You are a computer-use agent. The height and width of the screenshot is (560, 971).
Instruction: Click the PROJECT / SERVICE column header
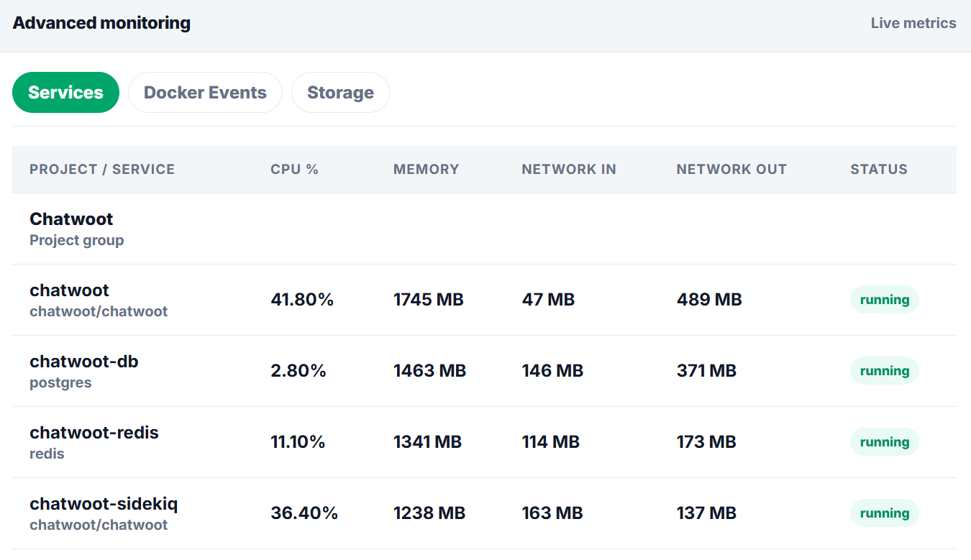pyautogui.click(x=102, y=170)
